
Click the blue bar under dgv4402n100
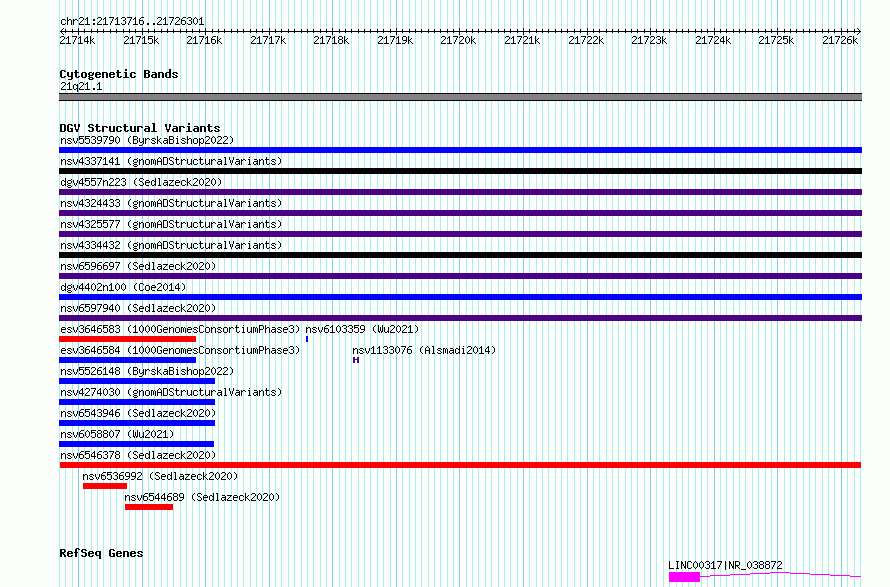tap(460, 297)
